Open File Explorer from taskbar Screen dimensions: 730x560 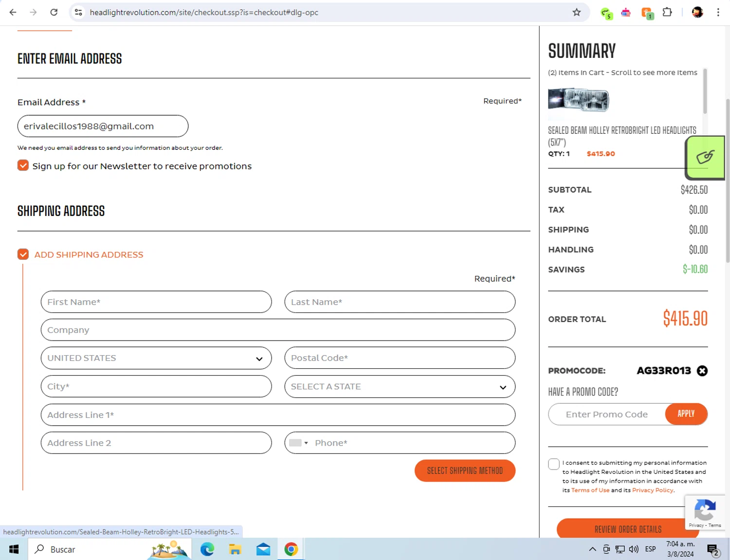pyautogui.click(x=235, y=549)
